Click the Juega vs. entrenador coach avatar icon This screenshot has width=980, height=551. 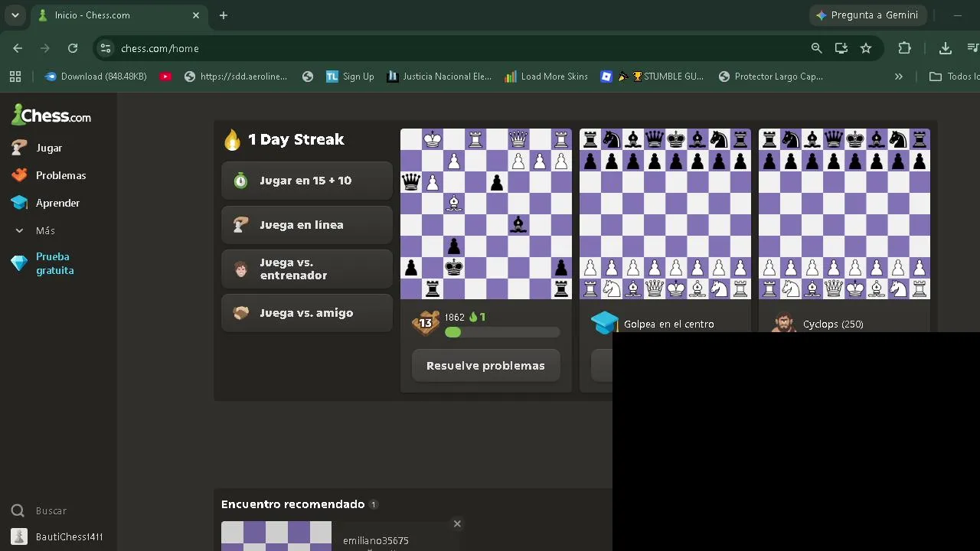tap(241, 269)
